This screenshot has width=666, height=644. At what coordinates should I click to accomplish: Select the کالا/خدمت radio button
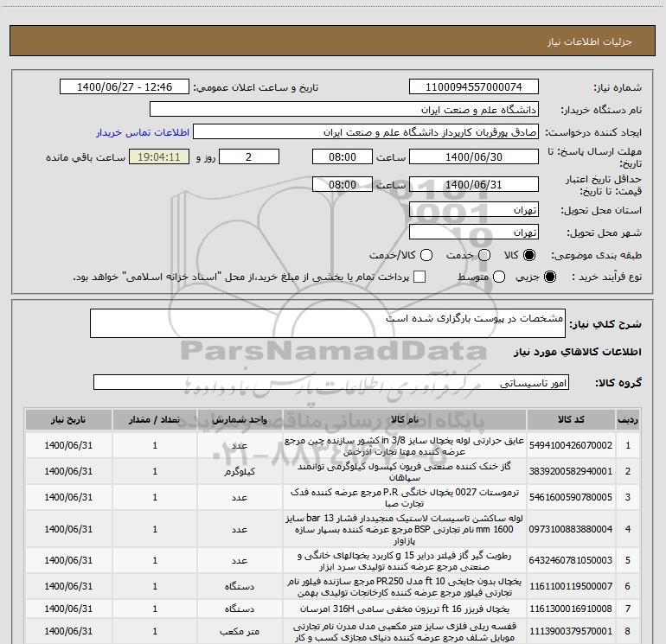pos(426,255)
